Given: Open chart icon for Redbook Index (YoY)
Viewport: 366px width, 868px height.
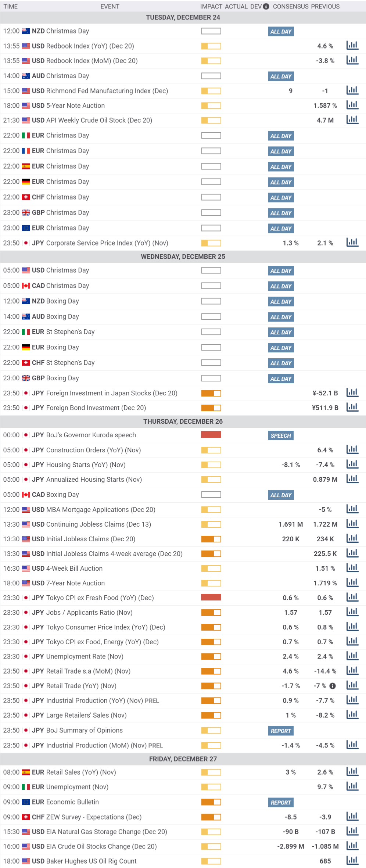Looking at the screenshot, I should tap(352, 46).
